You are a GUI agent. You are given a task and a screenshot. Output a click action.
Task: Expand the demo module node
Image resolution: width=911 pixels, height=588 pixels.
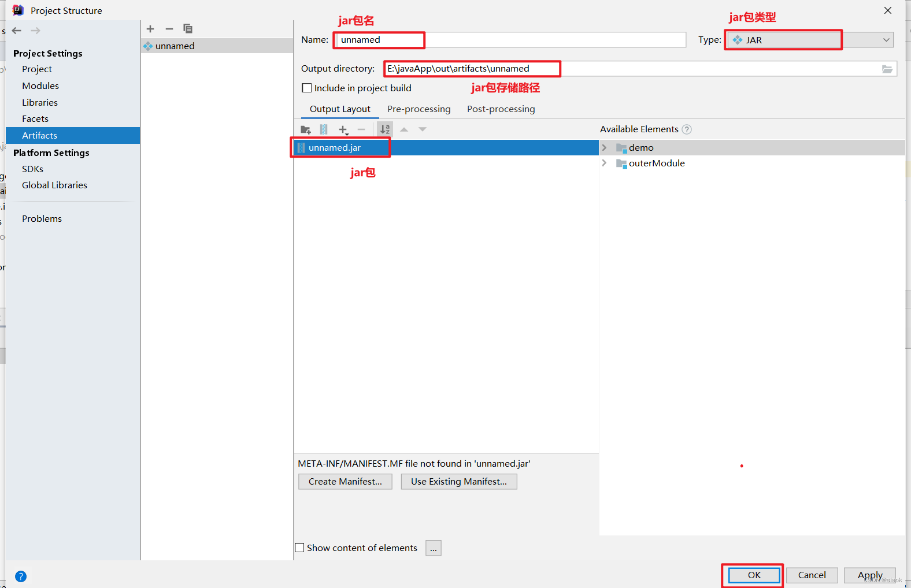click(605, 148)
